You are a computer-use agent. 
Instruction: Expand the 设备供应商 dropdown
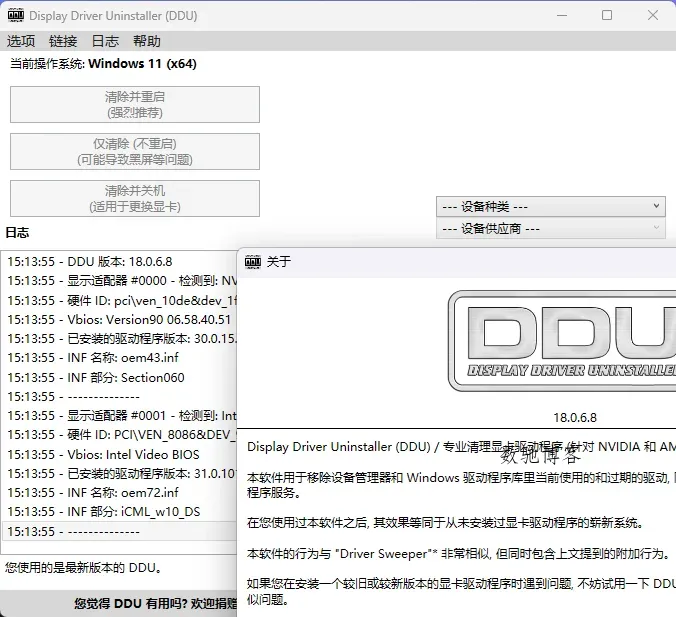(x=551, y=229)
